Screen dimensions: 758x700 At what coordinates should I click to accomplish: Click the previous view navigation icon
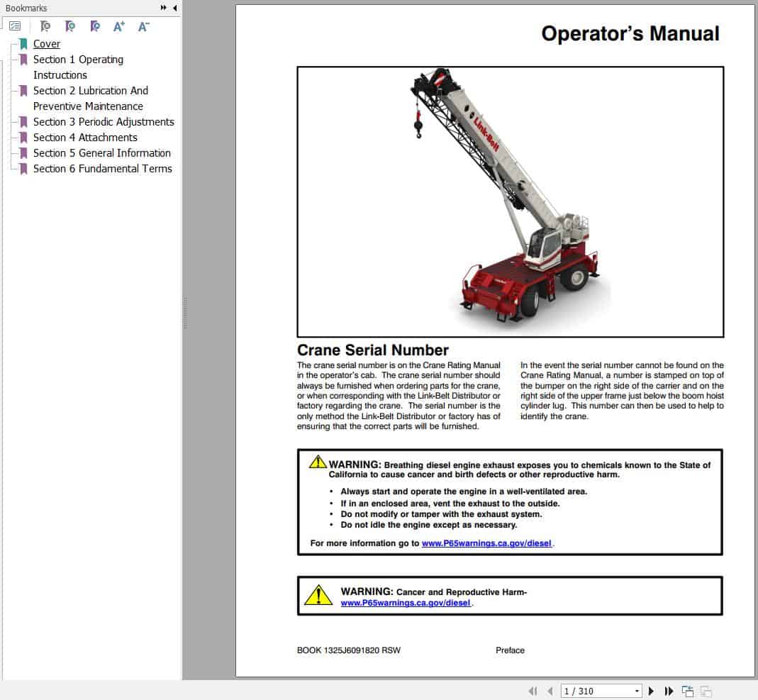click(687, 689)
